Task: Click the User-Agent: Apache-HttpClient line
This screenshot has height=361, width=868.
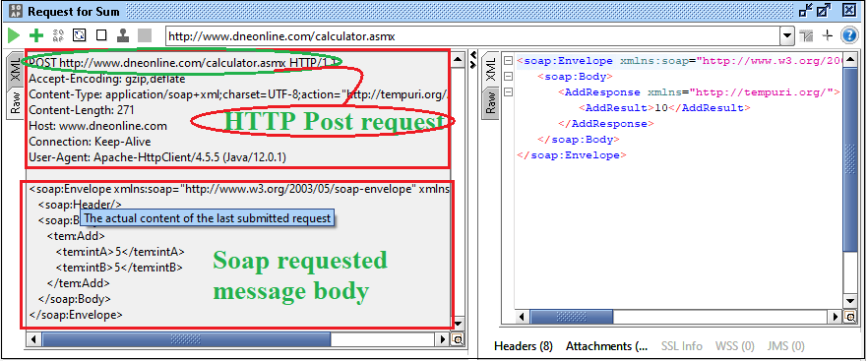Action: pyautogui.click(x=157, y=157)
